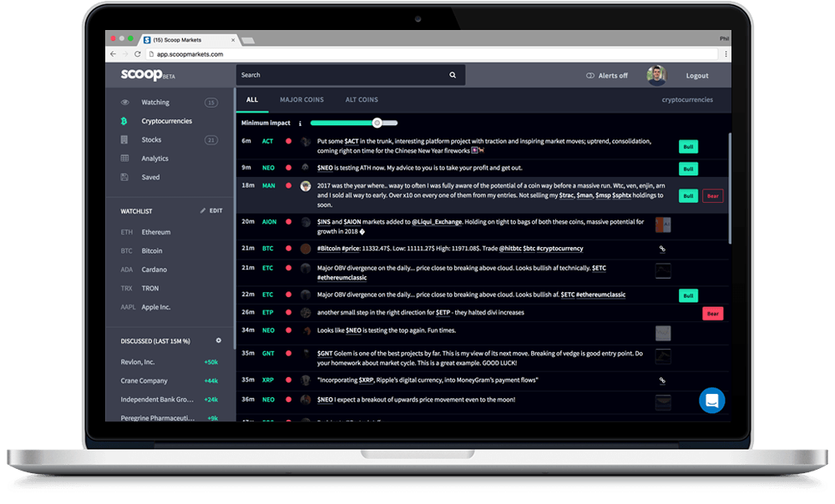Image resolution: width=835 pixels, height=504 pixels.
Task: Open image thumbnail on AION post
Action: click(662, 224)
